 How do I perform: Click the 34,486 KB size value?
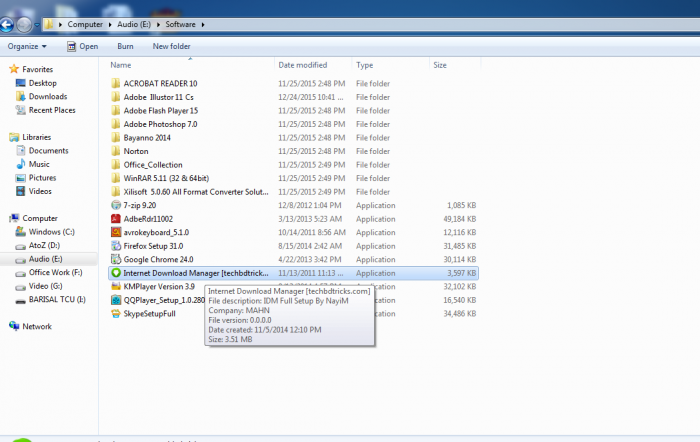point(459,313)
